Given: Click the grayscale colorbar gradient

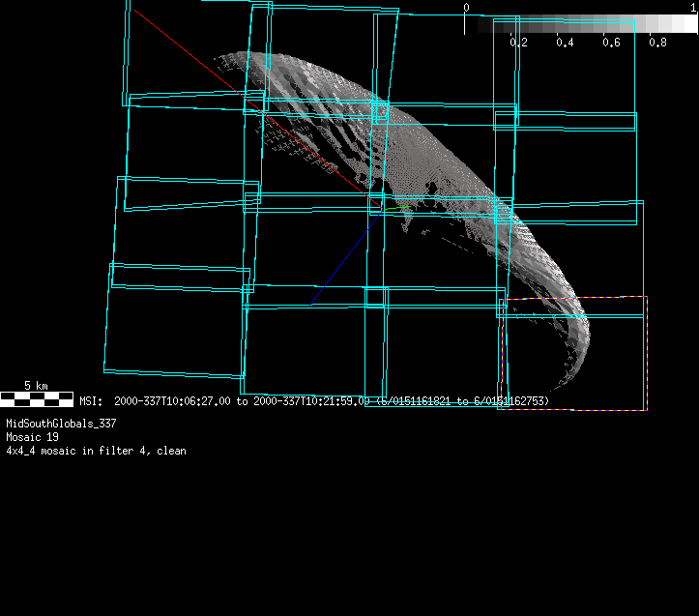Looking at the screenshot, I should [x=580, y=25].
